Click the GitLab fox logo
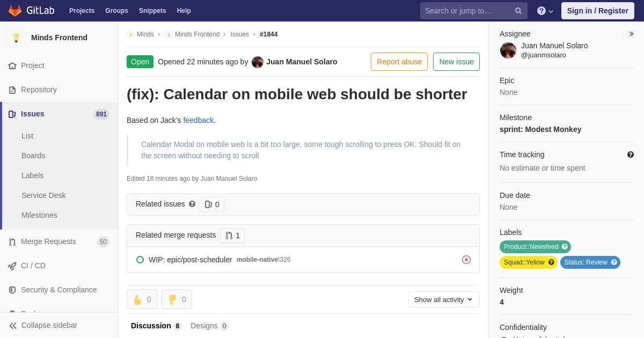644x338 pixels. click(15, 11)
